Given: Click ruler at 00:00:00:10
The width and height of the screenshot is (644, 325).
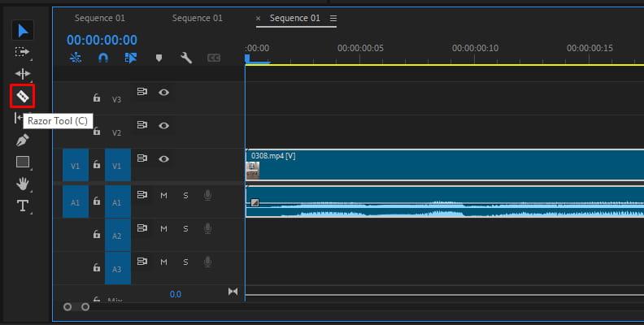Looking at the screenshot, I should (x=475, y=49).
